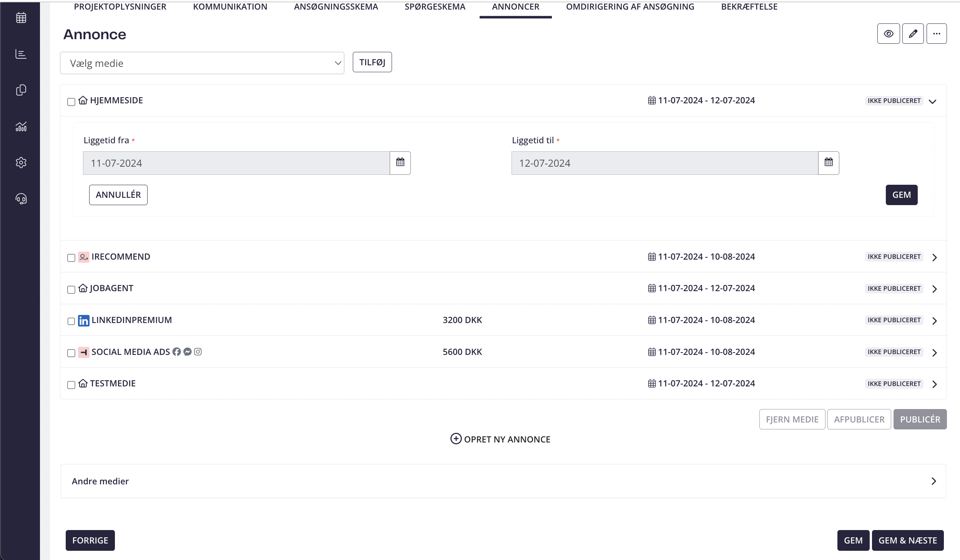Click the FORRIGE button
960x560 pixels.
click(x=90, y=540)
